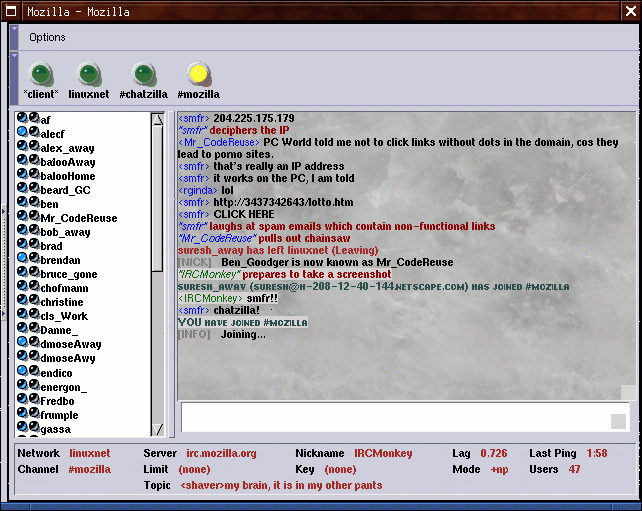The height and width of the screenshot is (511, 642).
Task: Select user bob_away
Action: coord(66,232)
